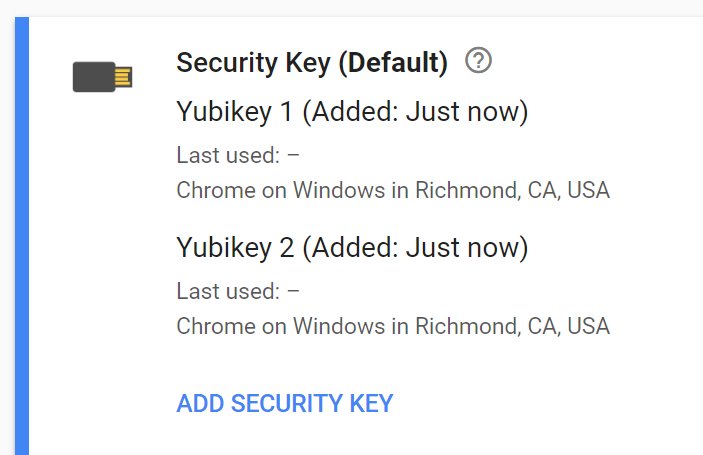Select the Yubikey 1 name
Viewport: 703px width, 455px height.
(x=235, y=111)
